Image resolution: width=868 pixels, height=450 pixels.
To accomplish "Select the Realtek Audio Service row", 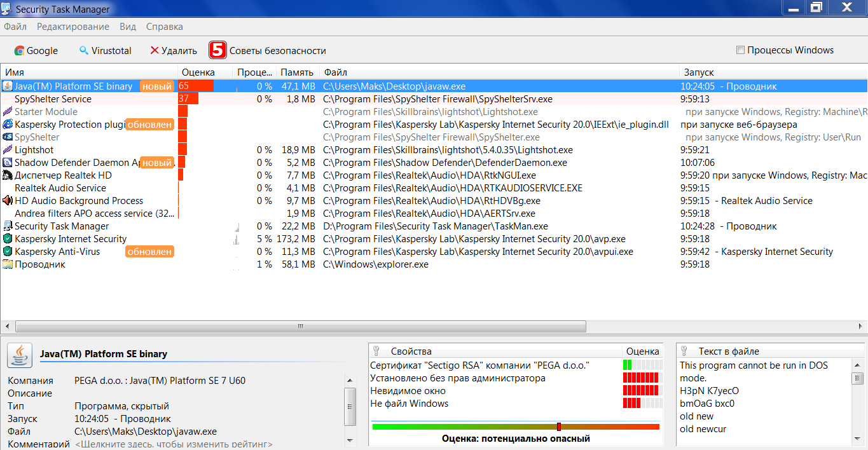I will [x=434, y=188].
